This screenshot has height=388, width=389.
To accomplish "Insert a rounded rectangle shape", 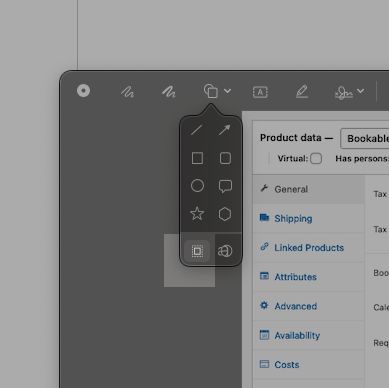I will [225, 158].
